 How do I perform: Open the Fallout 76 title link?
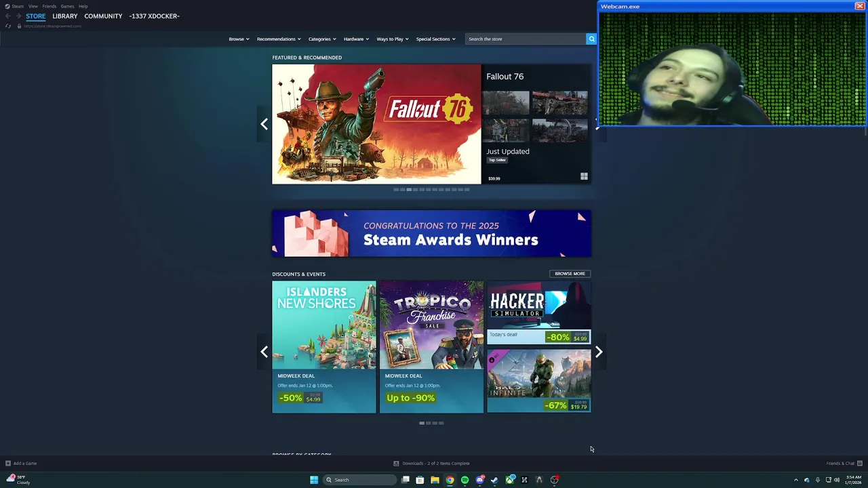pos(505,77)
